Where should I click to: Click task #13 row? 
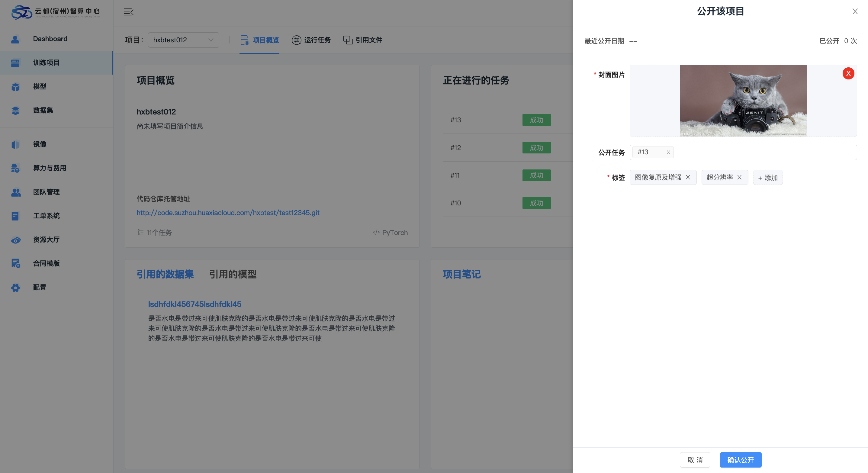[507, 120]
